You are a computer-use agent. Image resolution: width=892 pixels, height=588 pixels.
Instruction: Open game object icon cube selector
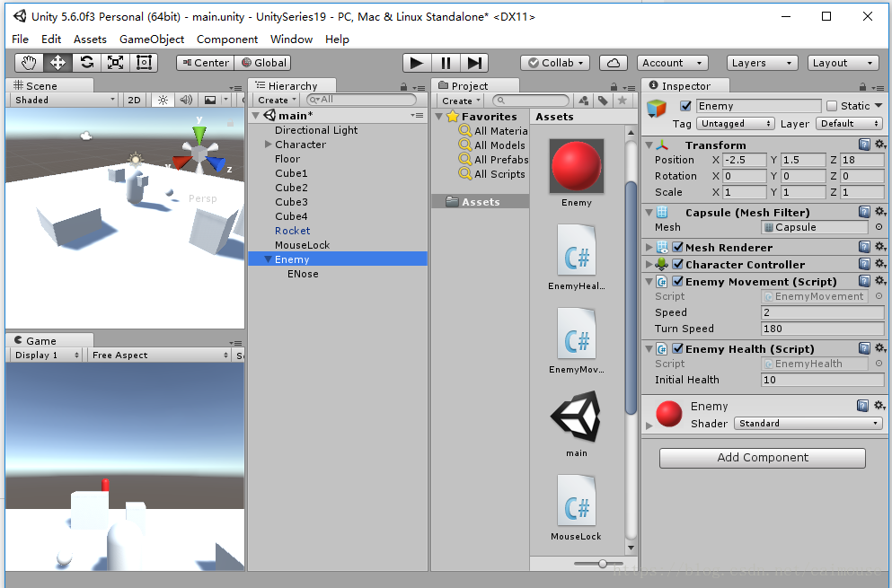657,108
